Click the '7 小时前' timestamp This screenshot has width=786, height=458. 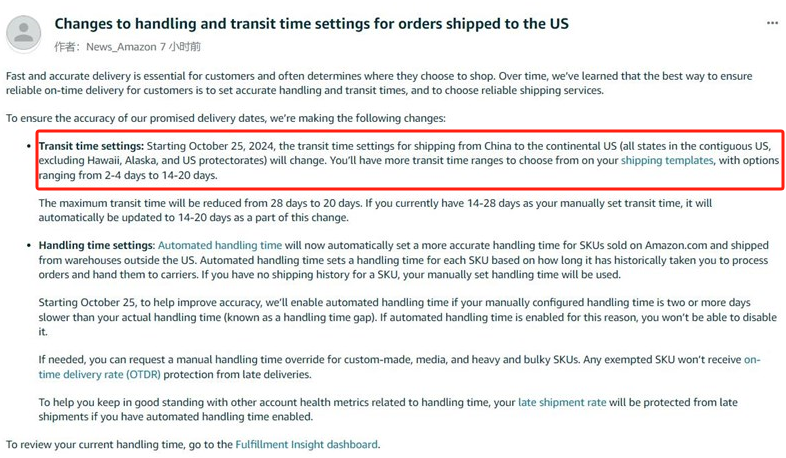pos(180,47)
